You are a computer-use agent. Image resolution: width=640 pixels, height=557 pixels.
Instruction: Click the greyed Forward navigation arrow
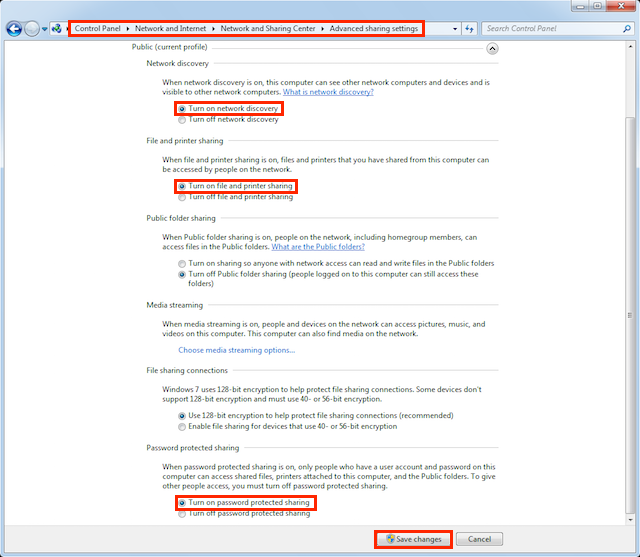coord(32,29)
